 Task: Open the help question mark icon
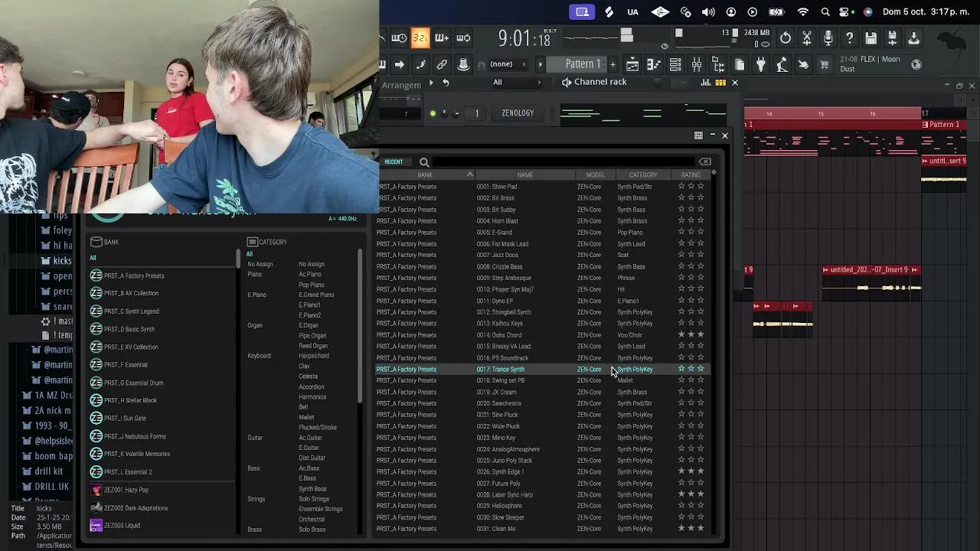(850, 37)
